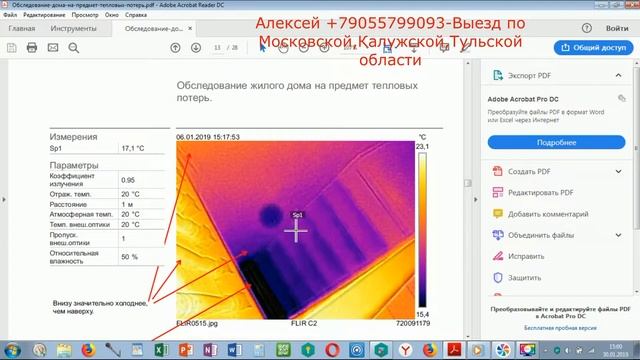Open PowerPoint from the taskbar
Viewport: 640px width, 360px height.
tap(186, 350)
